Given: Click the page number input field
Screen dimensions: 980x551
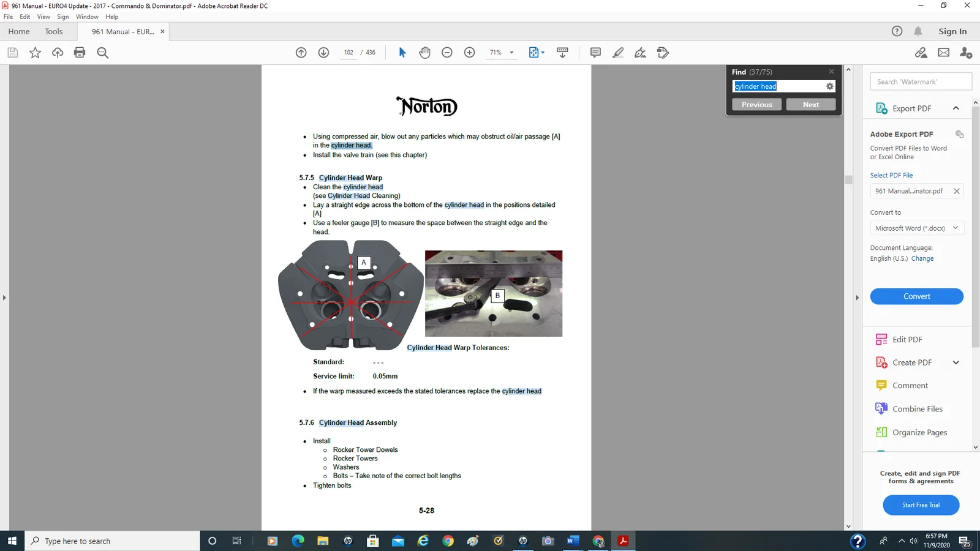Looking at the screenshot, I should (x=349, y=53).
